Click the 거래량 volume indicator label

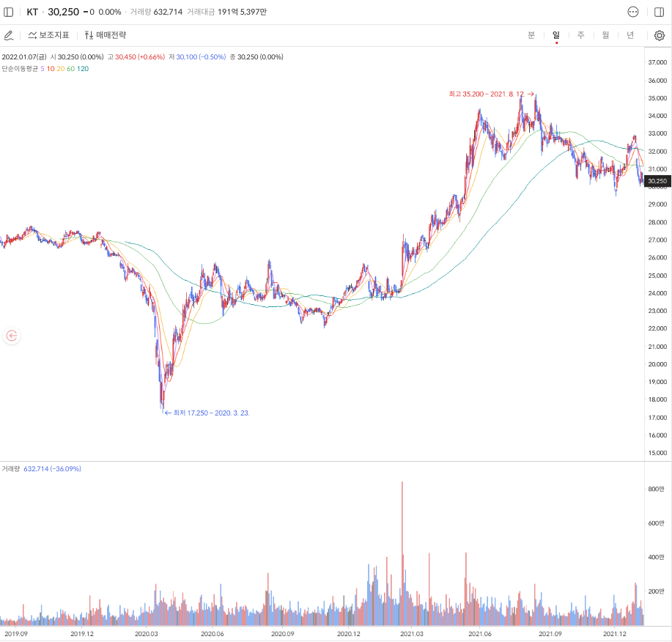[11, 469]
